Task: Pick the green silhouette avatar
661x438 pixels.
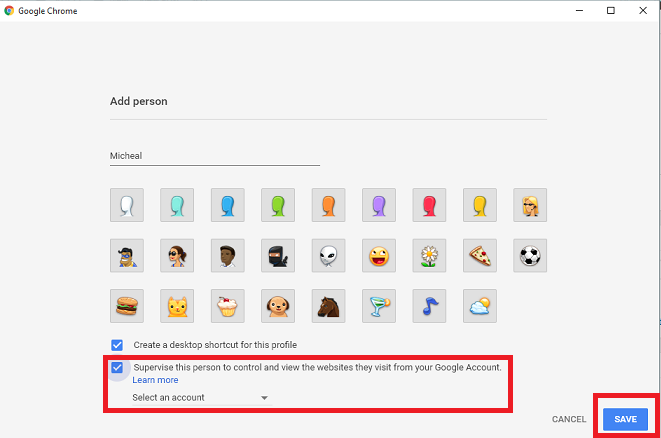Action: point(278,205)
